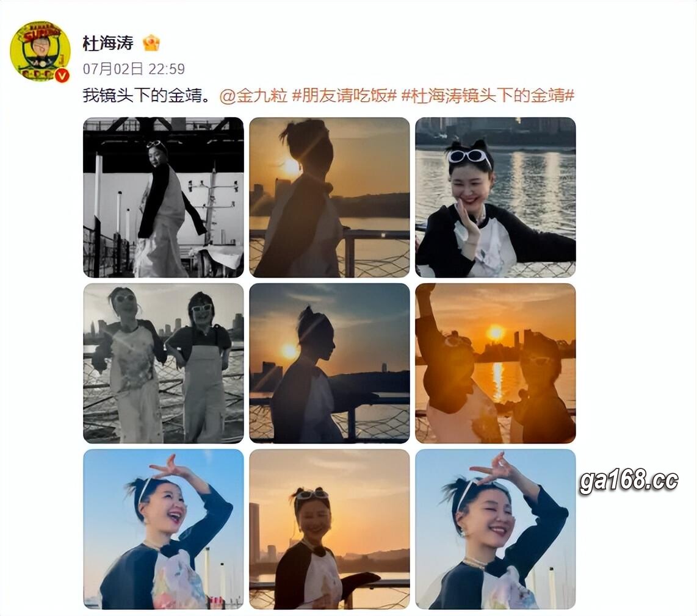This screenshot has width=697, height=616.
Task: Click the crown membership icon beside the username
Action: pos(151,43)
